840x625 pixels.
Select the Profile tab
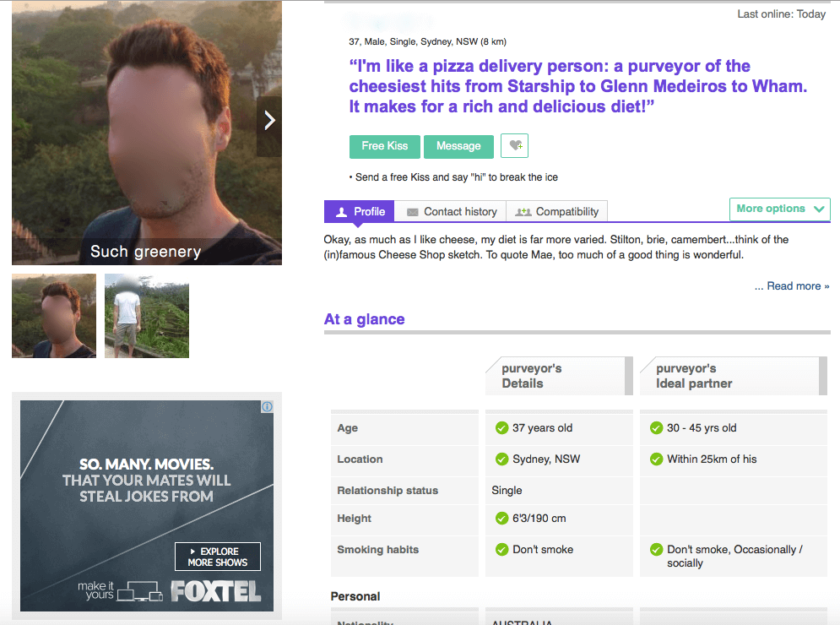360,212
